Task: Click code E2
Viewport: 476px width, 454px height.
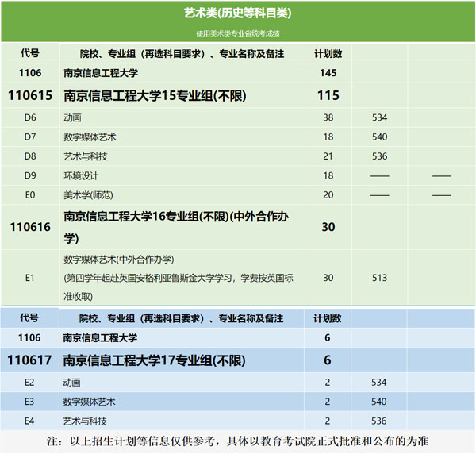Action: point(29,383)
